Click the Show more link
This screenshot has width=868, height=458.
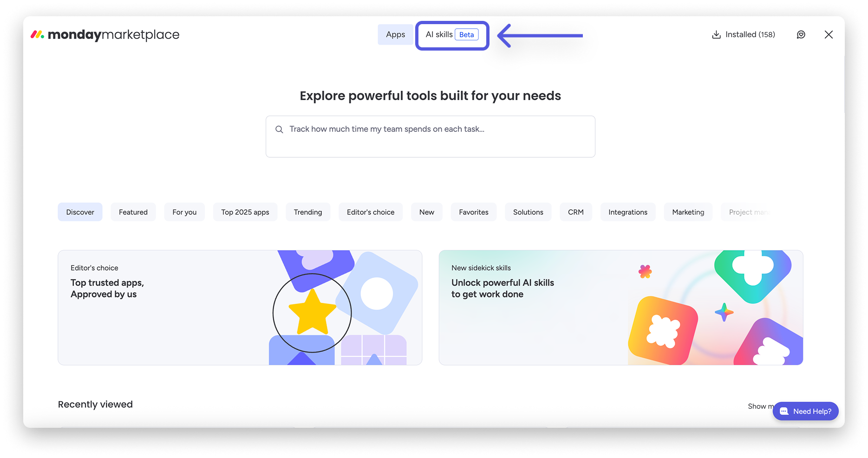tap(760, 406)
